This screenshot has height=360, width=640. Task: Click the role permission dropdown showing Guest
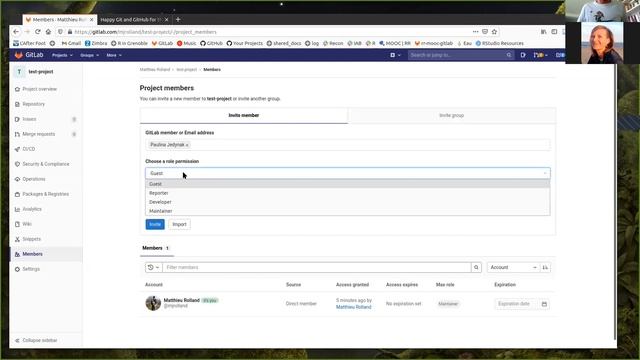tap(348, 173)
